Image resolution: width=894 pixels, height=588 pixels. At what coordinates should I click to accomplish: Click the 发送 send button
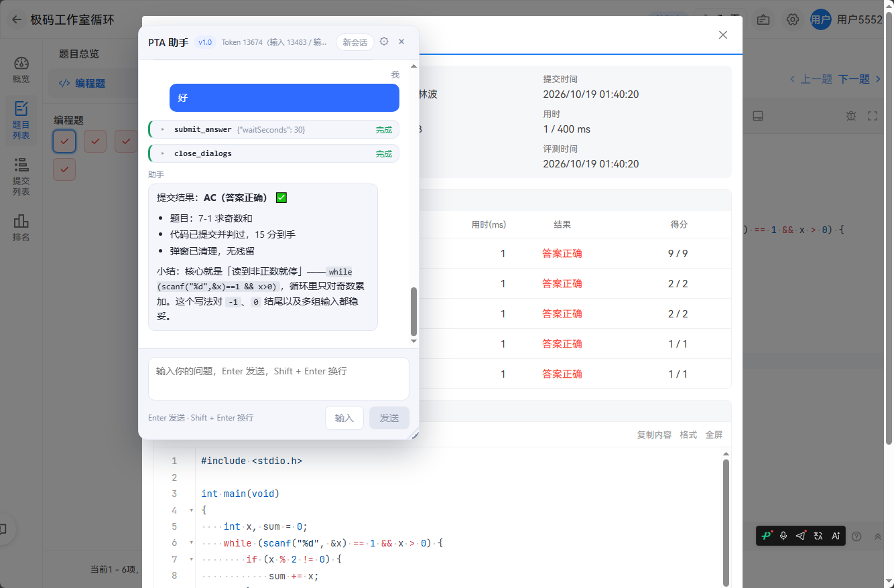click(389, 418)
